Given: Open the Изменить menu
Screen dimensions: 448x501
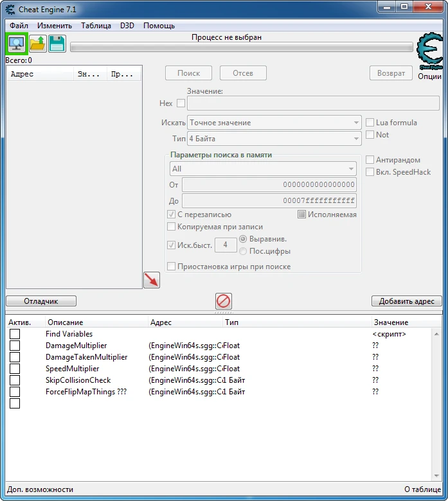Looking at the screenshot, I should [55, 26].
